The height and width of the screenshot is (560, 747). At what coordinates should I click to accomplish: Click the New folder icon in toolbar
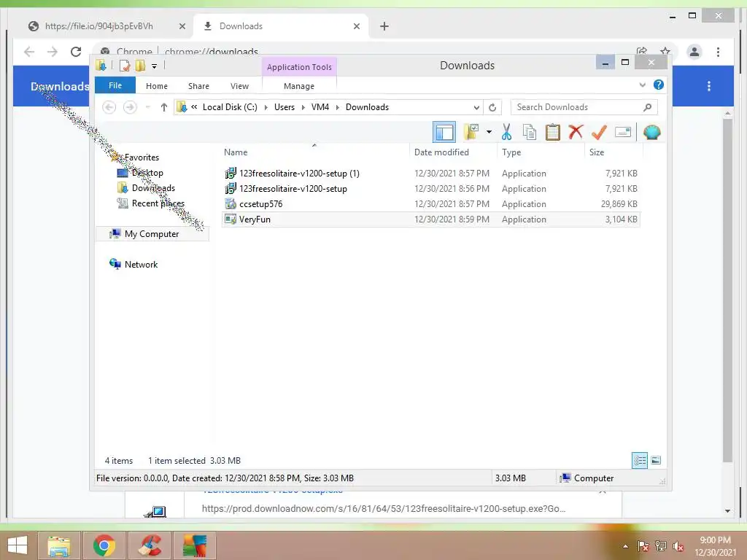tap(471, 132)
